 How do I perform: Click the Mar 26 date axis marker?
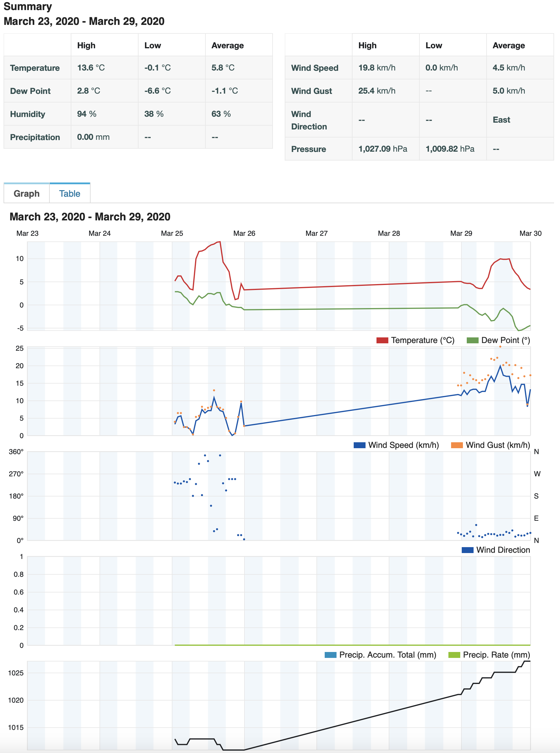point(244,233)
